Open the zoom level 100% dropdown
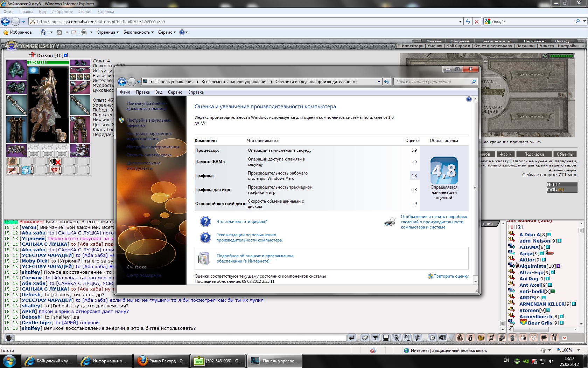Image resolution: width=588 pixels, height=368 pixels. tap(579, 350)
